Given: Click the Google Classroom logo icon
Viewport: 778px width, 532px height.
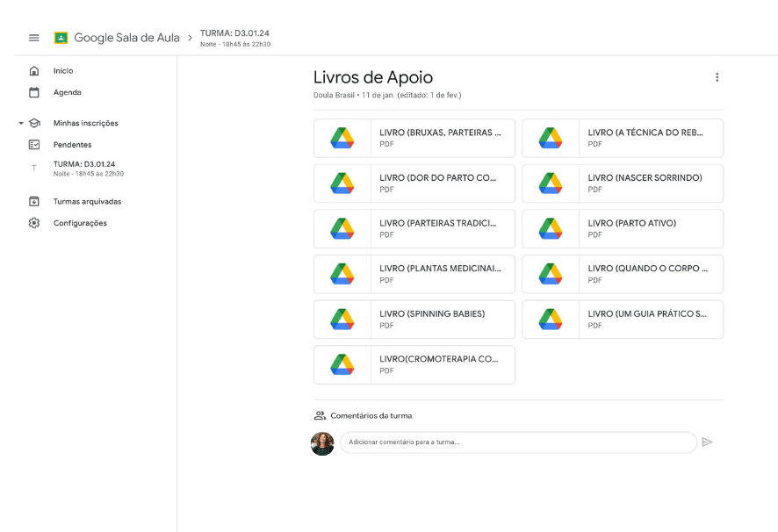Looking at the screenshot, I should tap(61, 38).
